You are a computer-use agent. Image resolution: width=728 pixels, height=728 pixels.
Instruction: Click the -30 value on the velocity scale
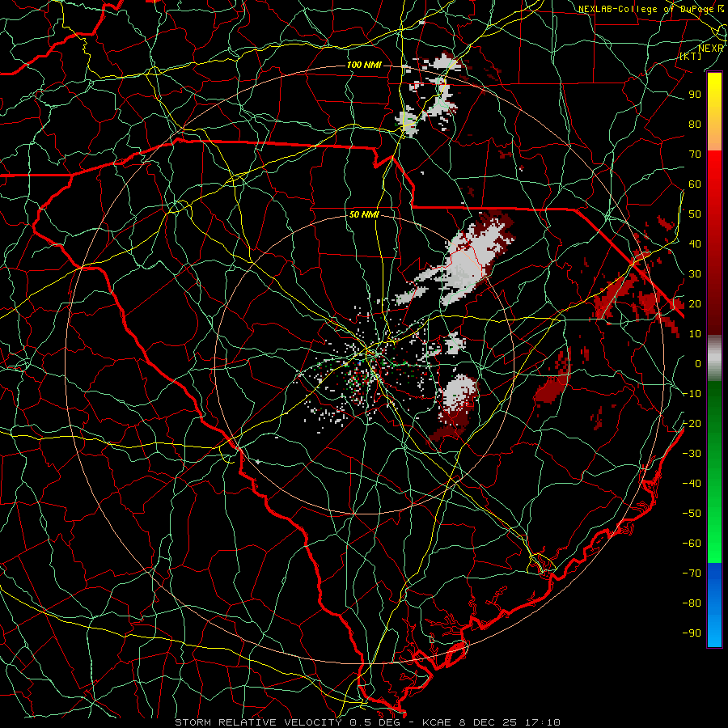tap(692, 454)
